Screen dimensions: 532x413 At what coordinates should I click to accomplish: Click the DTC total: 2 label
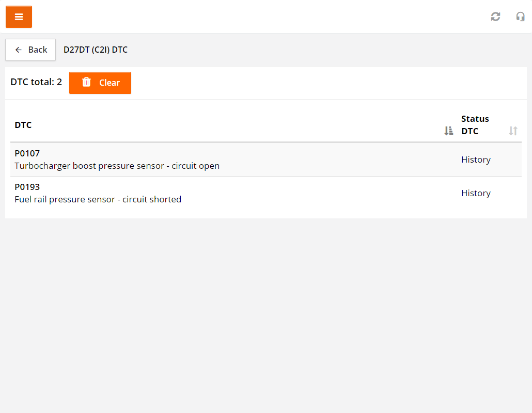click(36, 82)
